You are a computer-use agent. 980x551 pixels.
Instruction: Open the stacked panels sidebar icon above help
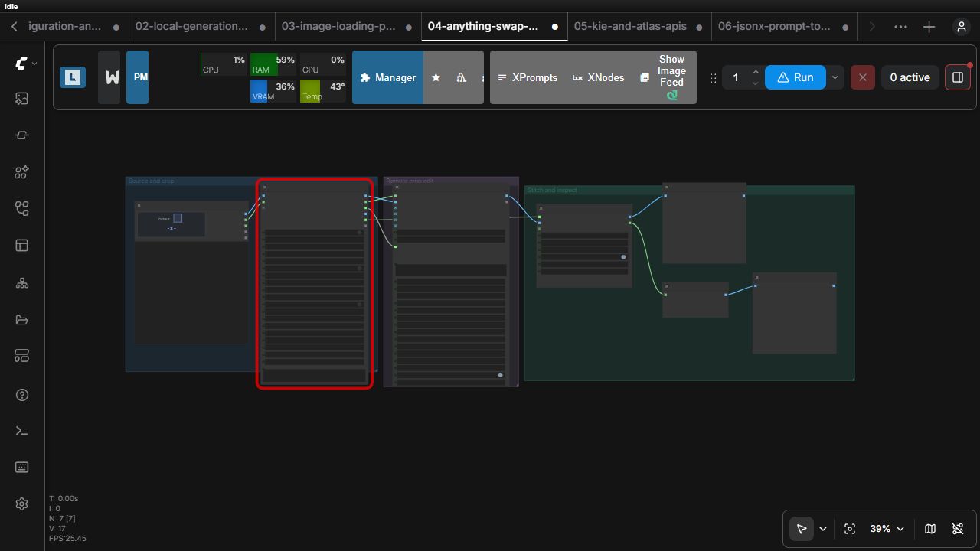[21, 356]
